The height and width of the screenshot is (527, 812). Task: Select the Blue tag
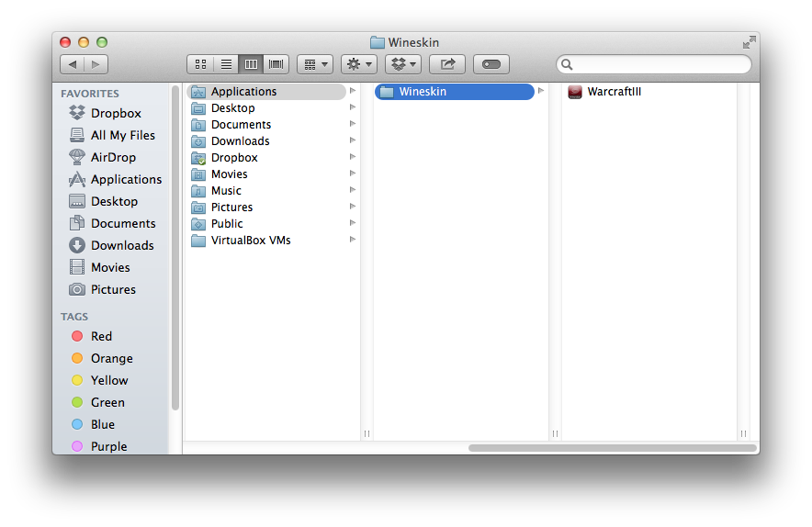coord(93,424)
